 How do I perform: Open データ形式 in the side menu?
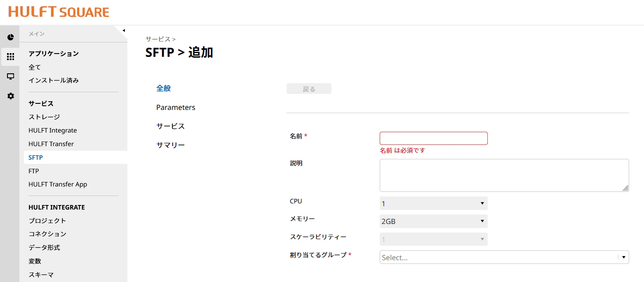coord(44,247)
